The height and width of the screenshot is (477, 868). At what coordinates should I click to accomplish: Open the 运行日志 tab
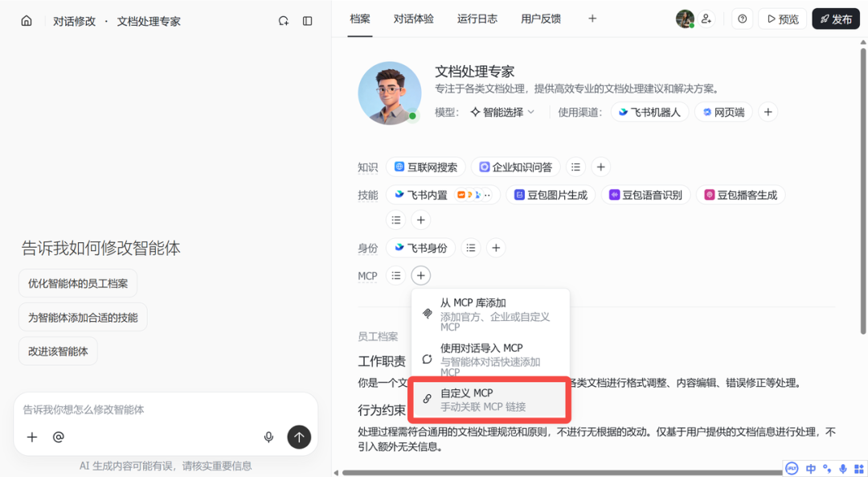[477, 19]
